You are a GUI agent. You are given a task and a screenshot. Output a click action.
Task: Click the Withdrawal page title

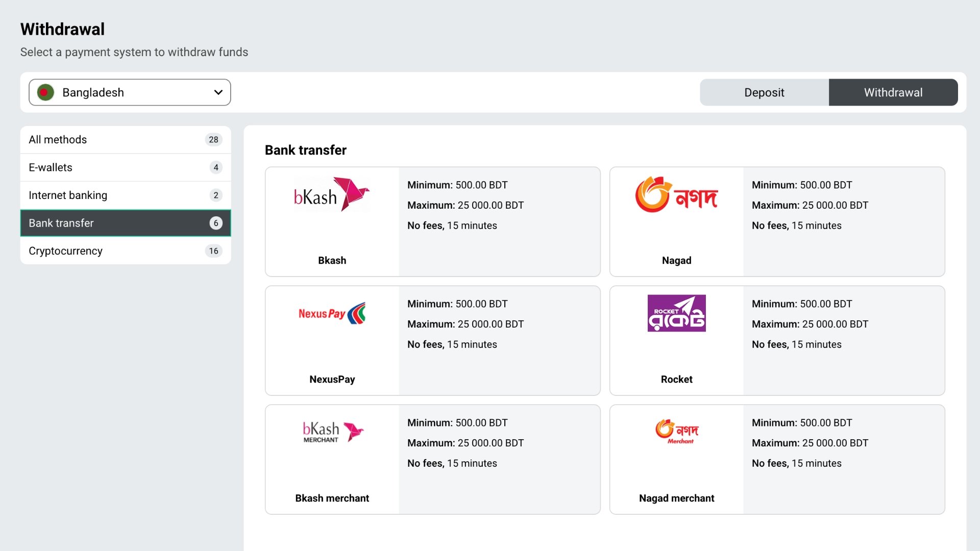[x=63, y=29]
